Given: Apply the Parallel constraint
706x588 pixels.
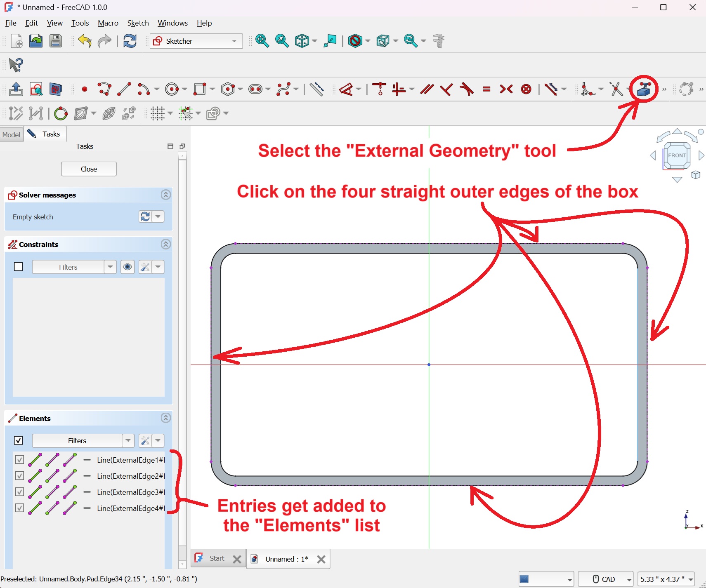Looking at the screenshot, I should point(427,89).
